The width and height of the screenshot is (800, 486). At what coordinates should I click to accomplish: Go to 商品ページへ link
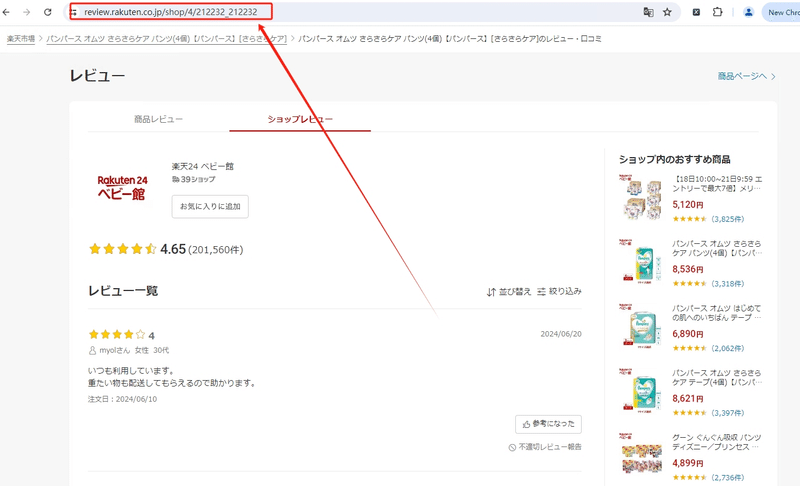coord(746,76)
